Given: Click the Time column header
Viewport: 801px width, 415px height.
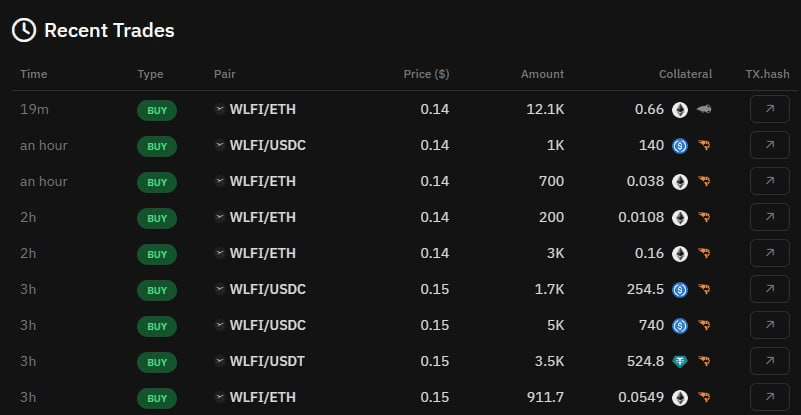Looking at the screenshot, I should (x=34, y=74).
